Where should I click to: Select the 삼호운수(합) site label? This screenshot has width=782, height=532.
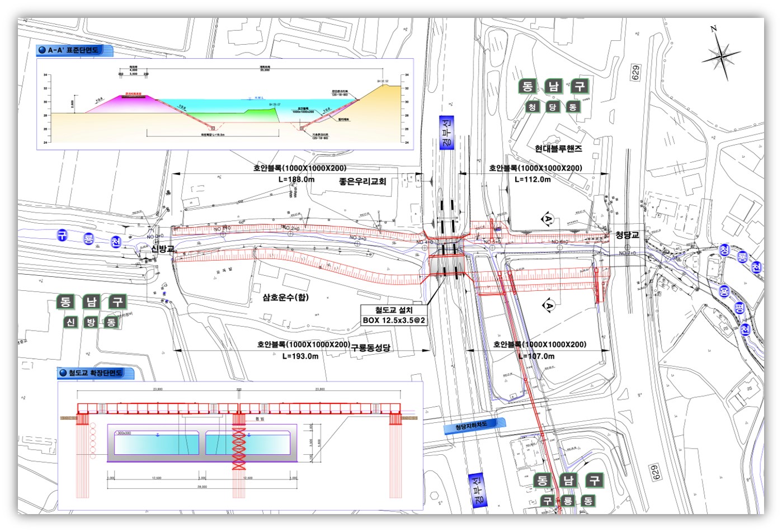coord(285,297)
